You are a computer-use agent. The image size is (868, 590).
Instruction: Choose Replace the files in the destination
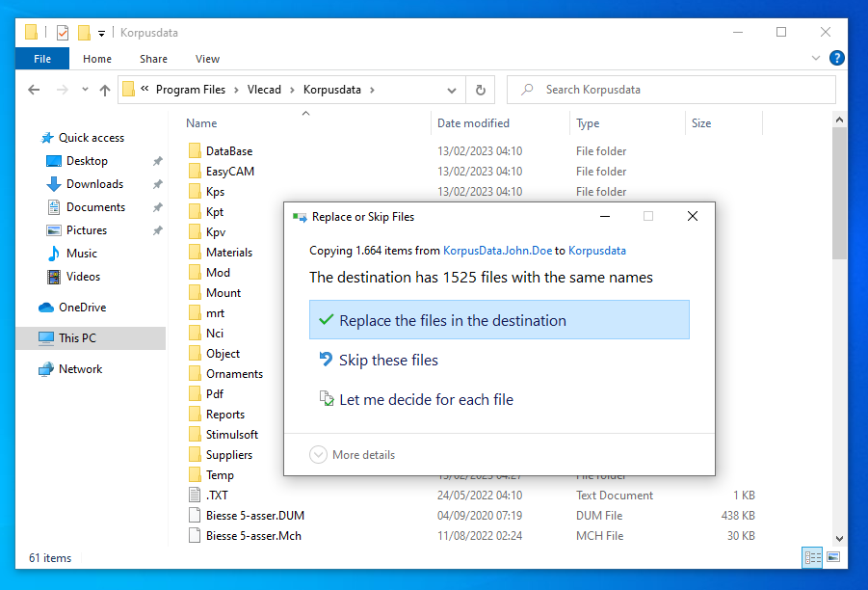tap(499, 320)
